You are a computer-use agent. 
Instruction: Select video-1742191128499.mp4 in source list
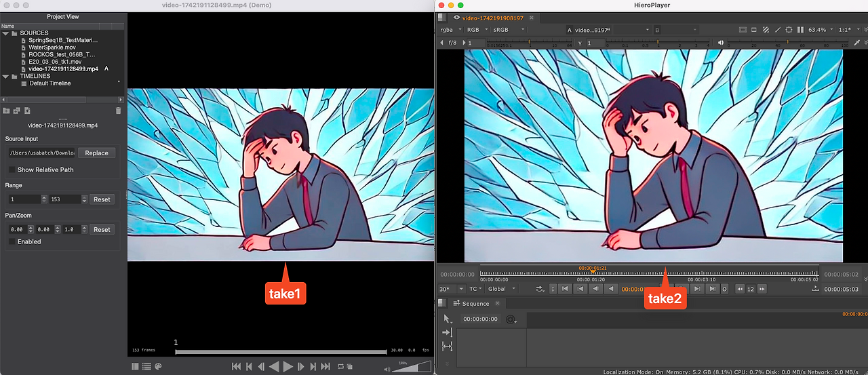click(x=59, y=68)
